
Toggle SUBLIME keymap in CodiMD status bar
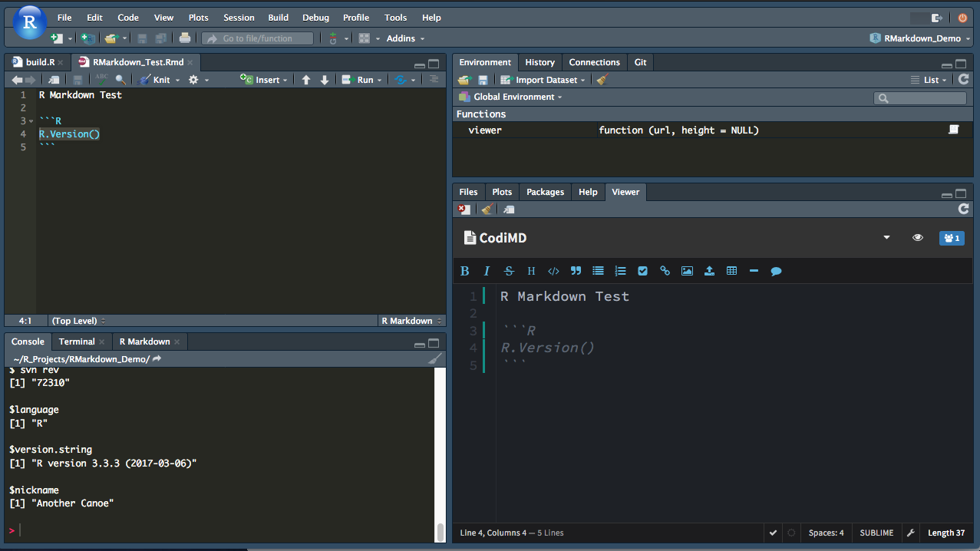pos(876,533)
